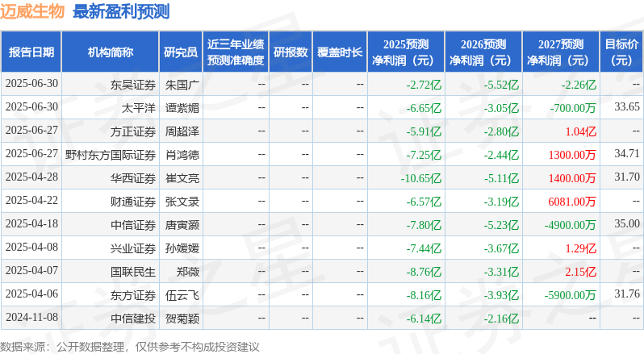Screen dimensions: 644x354
Task: Click the -10.65亿 2025 forecast value
Action: (421, 178)
